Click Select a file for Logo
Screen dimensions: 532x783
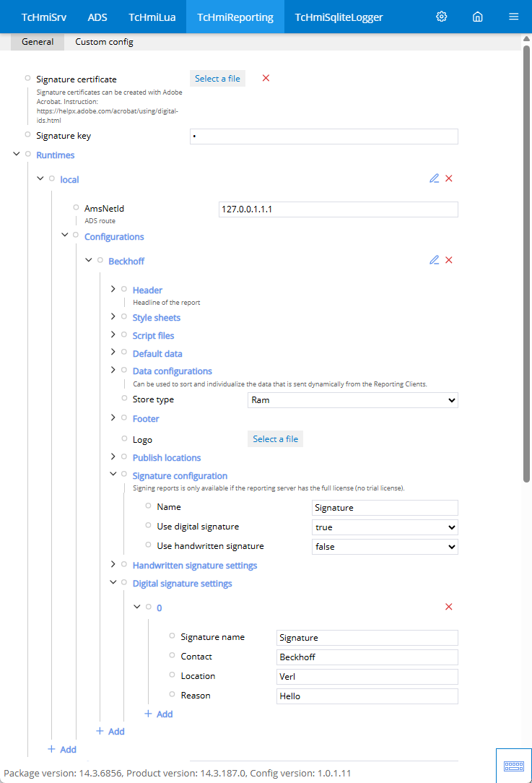[x=275, y=439]
